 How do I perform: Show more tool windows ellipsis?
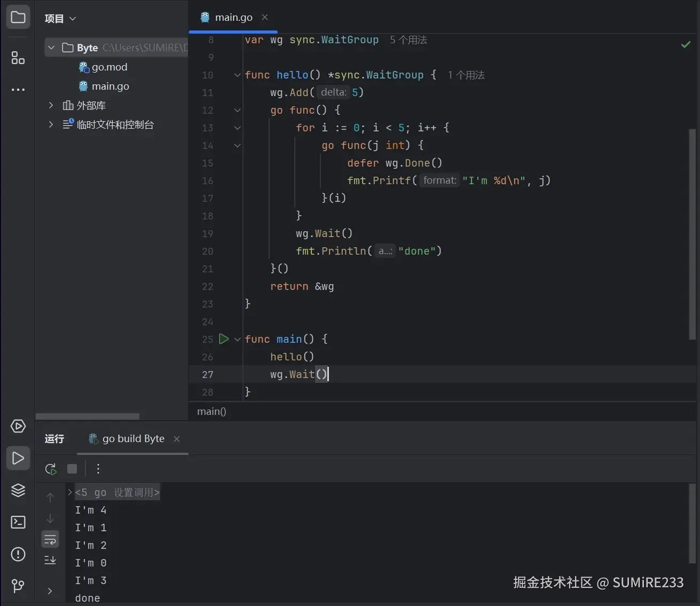[x=18, y=90]
